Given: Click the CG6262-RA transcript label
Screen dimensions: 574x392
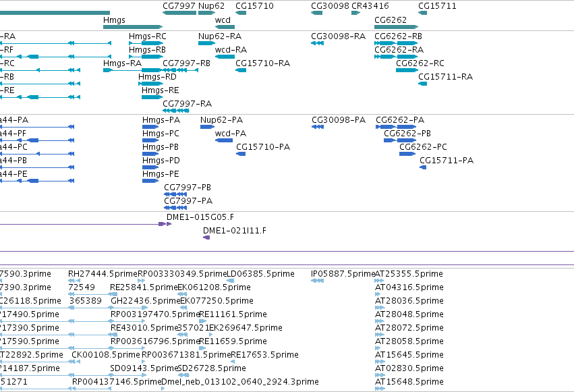Looking at the screenshot, I should pos(399,50).
